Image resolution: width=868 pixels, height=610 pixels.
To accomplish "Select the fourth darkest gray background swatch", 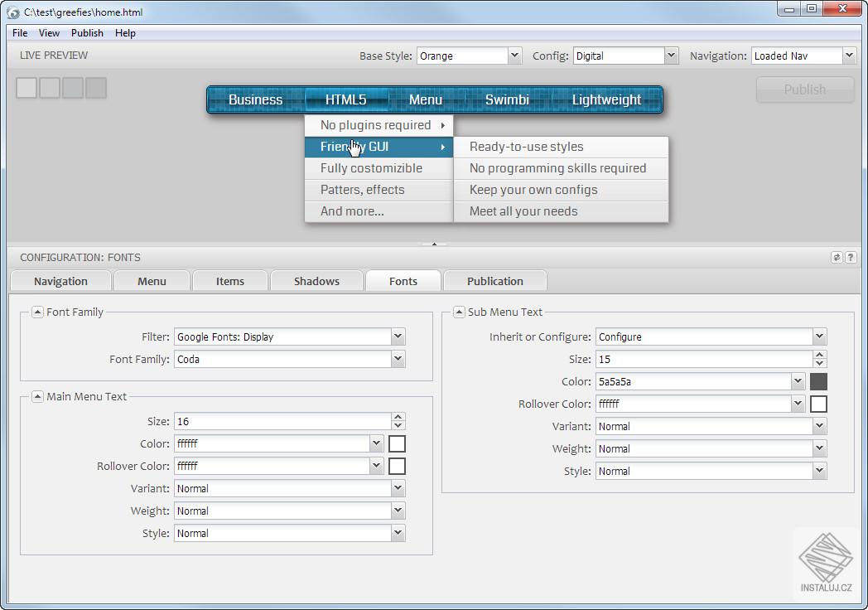I will pos(96,88).
